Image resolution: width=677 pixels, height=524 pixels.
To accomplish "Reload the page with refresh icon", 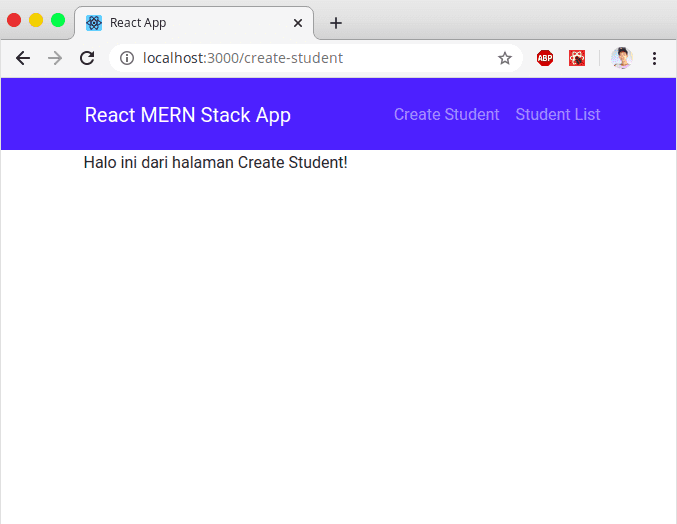I will click(x=87, y=58).
